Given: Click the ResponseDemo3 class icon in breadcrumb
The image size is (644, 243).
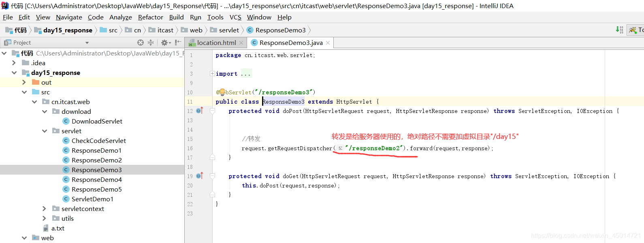Looking at the screenshot, I should (250, 30).
